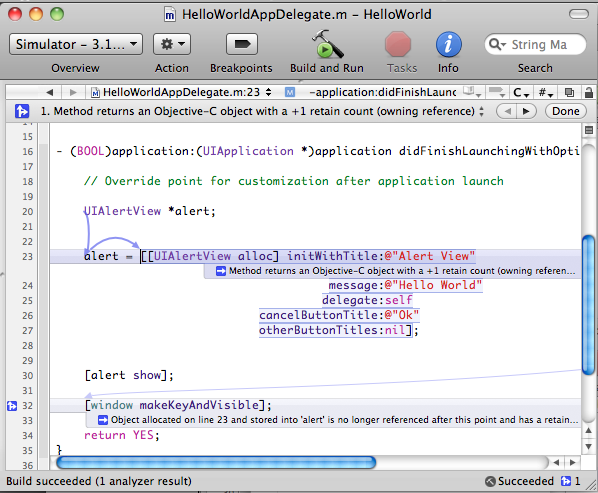
Task: Click the analyzer result icon in message bar
Action: click(22, 111)
